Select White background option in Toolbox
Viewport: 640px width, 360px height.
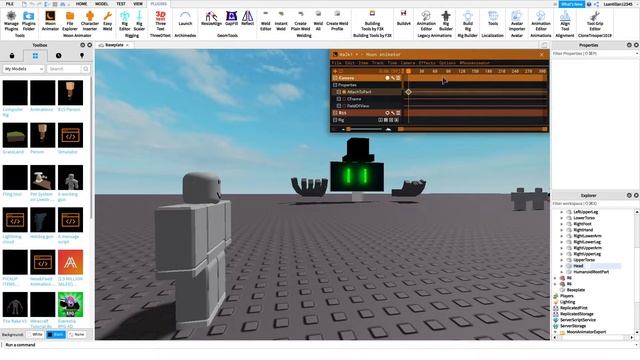pos(36,335)
